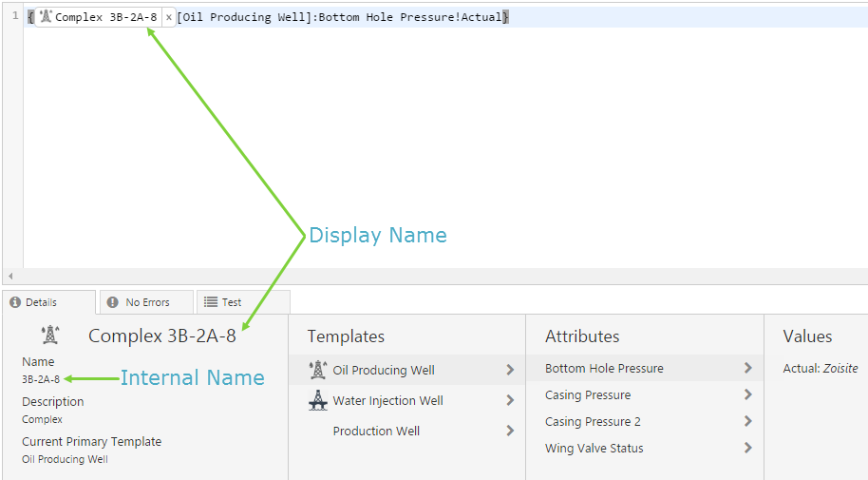The width and height of the screenshot is (868, 480).
Task: Expand the Casing Pressure 2 chevron
Action: tap(748, 421)
